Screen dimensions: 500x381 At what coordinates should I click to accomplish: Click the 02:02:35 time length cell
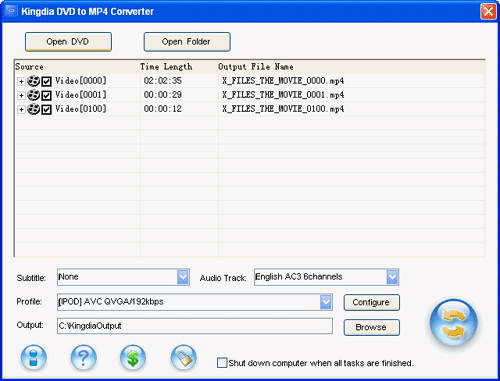(x=163, y=81)
